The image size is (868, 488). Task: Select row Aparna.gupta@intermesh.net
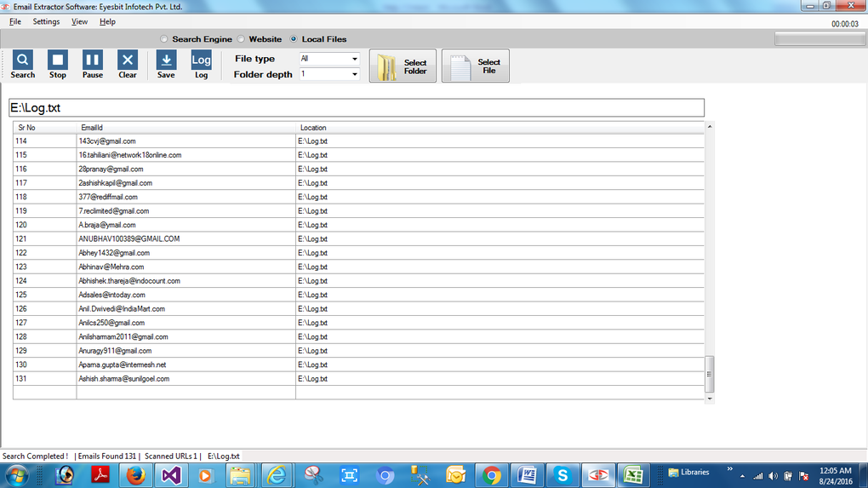359,365
